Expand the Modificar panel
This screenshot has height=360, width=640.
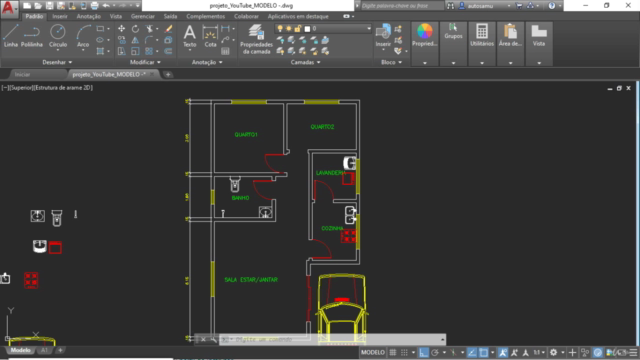(145, 62)
